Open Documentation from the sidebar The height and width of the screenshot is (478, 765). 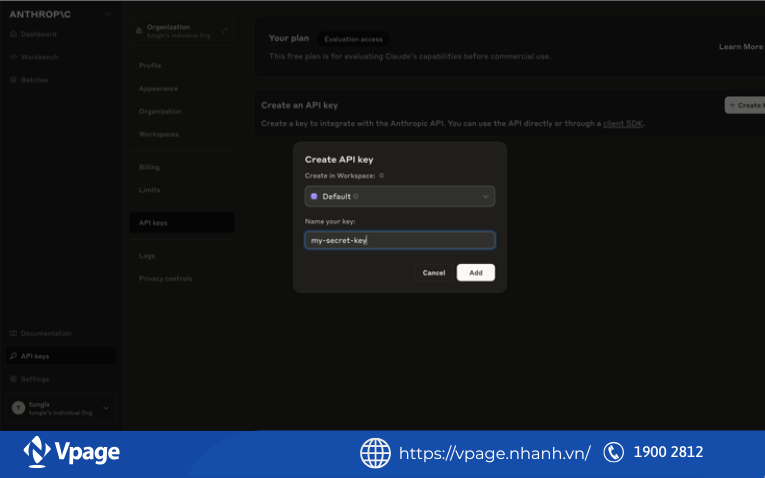(46, 334)
